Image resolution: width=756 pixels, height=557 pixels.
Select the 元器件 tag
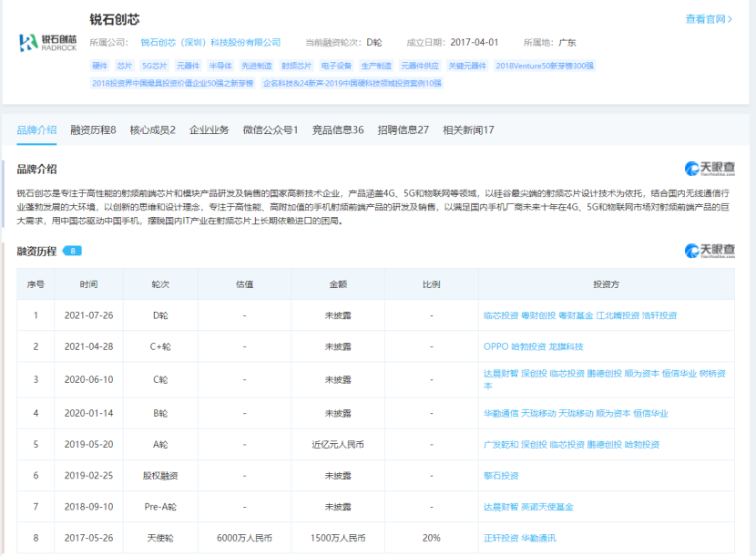point(188,66)
